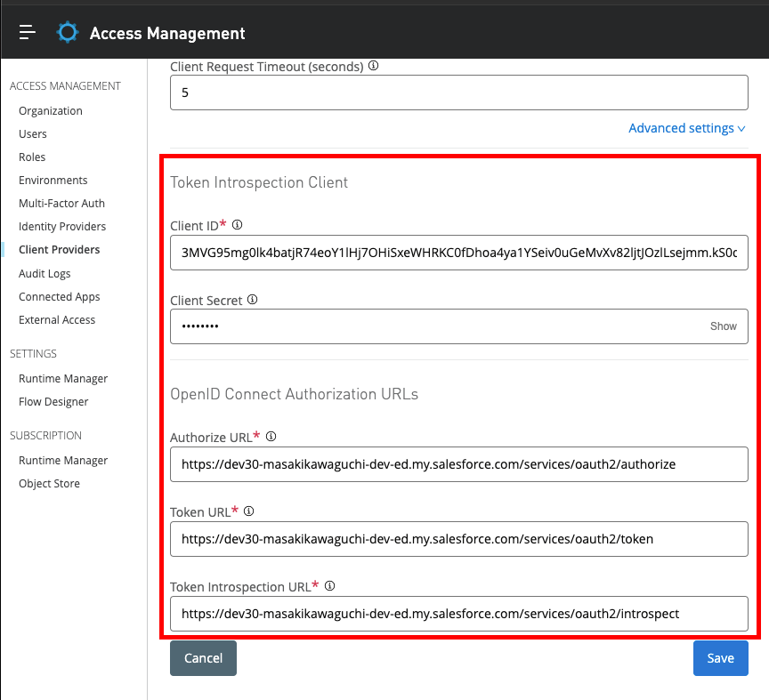Open Multi-Factor Auth settings
769x700 pixels.
[61, 204]
